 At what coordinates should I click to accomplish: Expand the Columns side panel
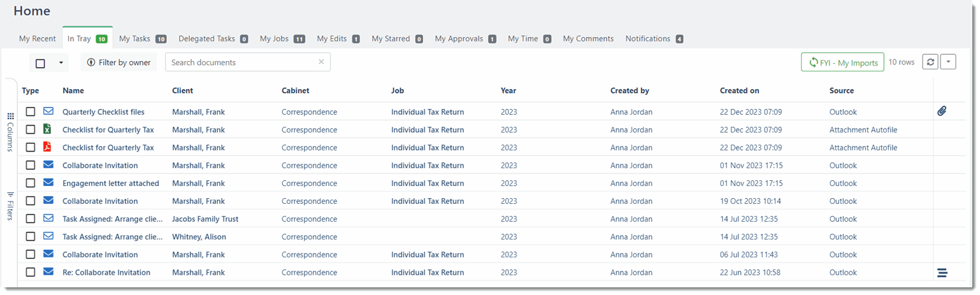(10, 132)
